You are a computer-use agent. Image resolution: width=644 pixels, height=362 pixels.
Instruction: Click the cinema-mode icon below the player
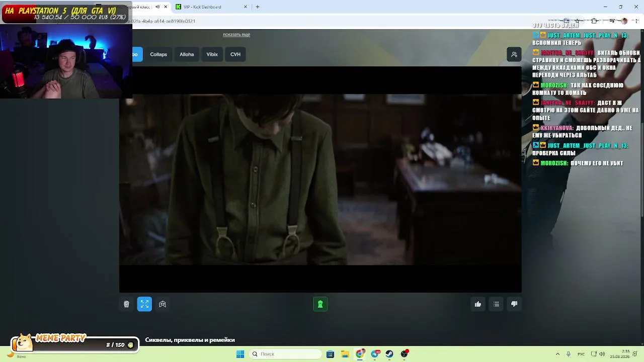pos(163,304)
